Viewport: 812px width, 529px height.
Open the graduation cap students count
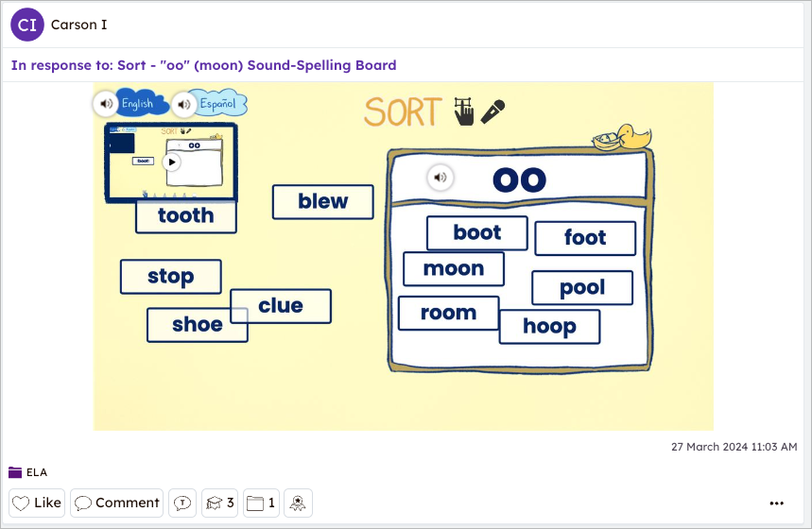pyautogui.click(x=220, y=503)
